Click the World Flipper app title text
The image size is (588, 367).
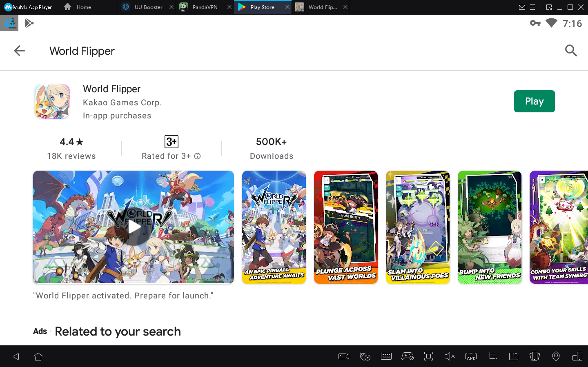pyautogui.click(x=111, y=89)
